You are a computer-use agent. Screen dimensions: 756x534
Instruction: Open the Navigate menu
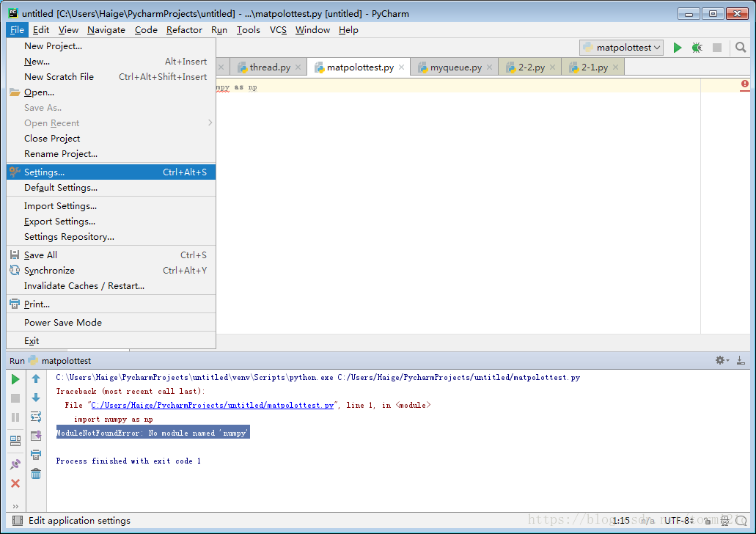pos(106,30)
